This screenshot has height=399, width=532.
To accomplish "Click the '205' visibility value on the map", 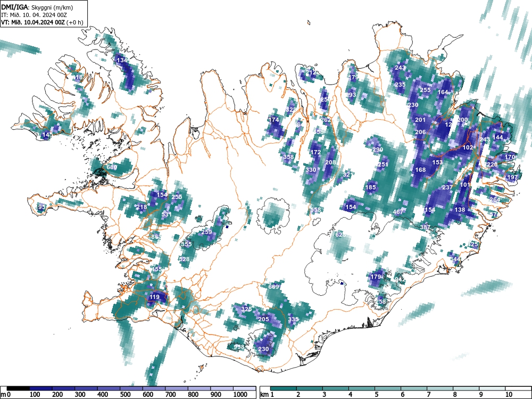I will point(264,319).
